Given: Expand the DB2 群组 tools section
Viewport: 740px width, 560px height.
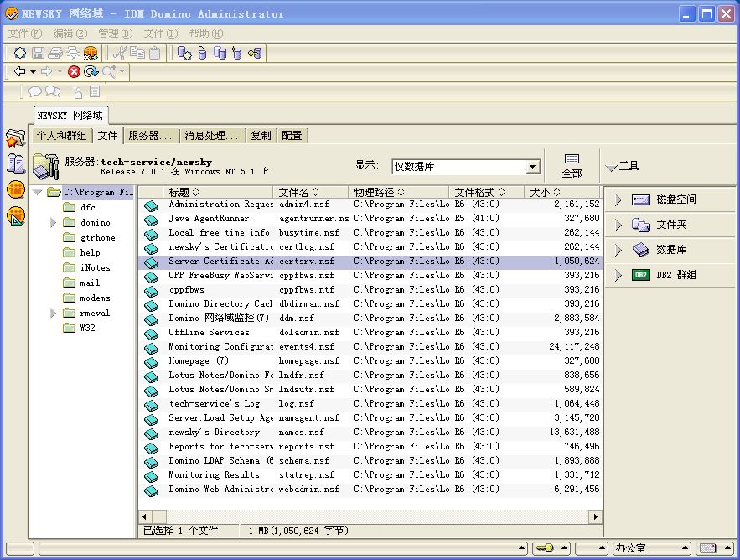Looking at the screenshot, I should tap(618, 275).
